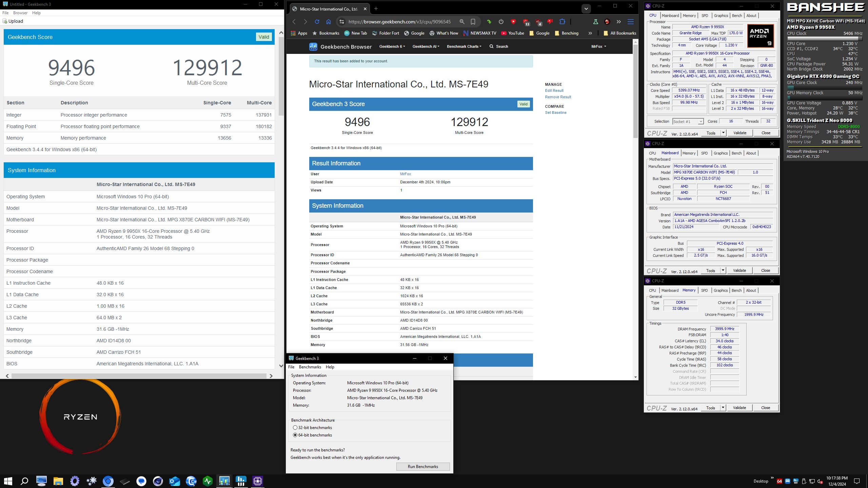Viewport: 868px width, 488px height.
Task: Click the power button extension icon
Action: (501, 22)
